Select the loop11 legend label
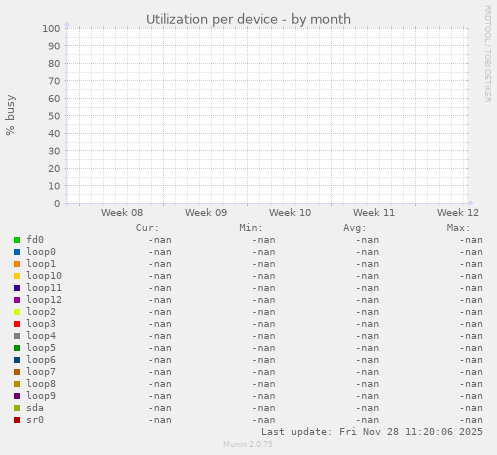497x455 pixels. 44,288
